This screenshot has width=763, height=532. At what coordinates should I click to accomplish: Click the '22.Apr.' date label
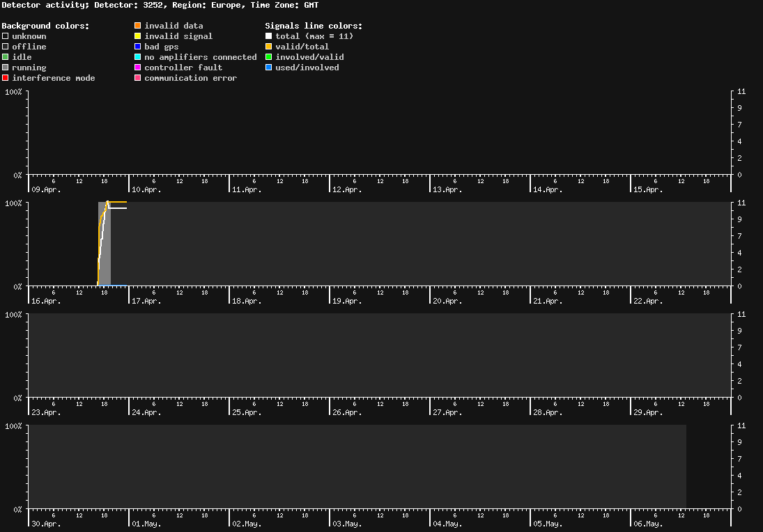[648, 301]
